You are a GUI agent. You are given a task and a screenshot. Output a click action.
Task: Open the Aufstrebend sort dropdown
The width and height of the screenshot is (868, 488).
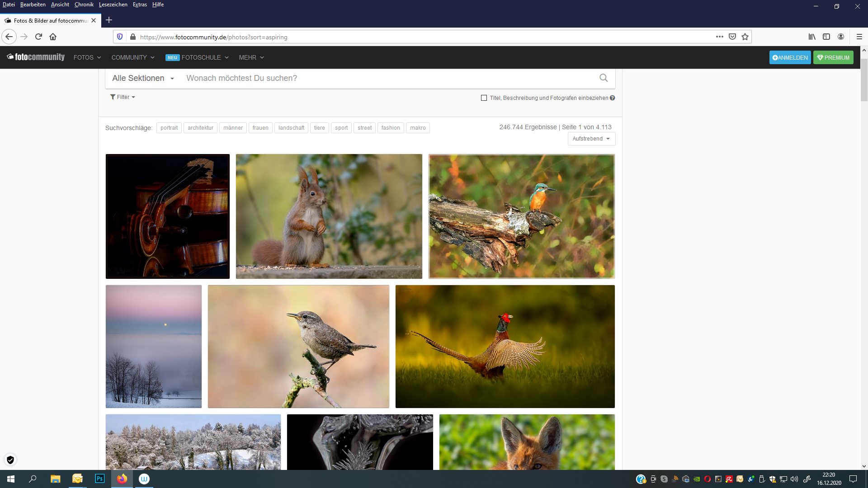tap(591, 139)
